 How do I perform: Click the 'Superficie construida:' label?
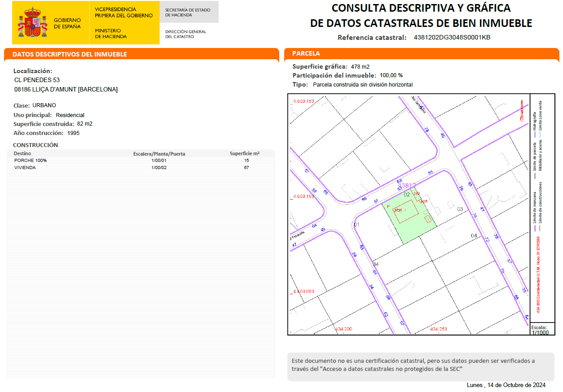[44, 124]
